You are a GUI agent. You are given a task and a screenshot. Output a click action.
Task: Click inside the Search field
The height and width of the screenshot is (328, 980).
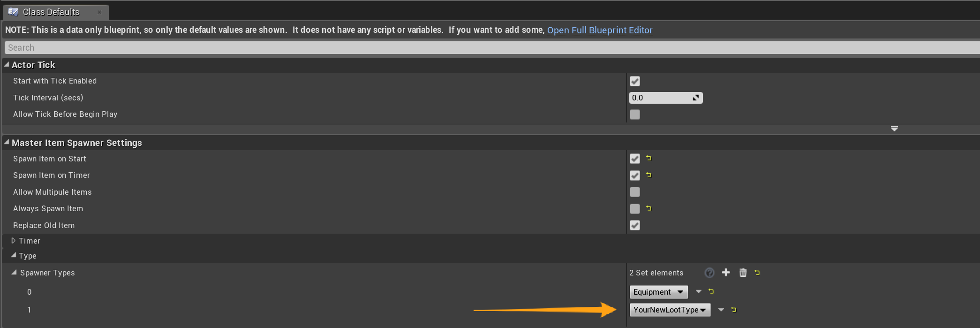point(141,47)
